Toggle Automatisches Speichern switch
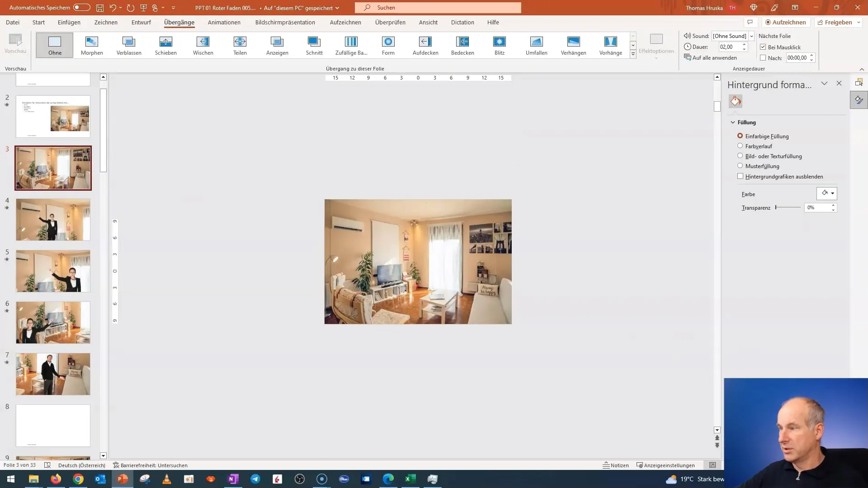The image size is (868, 488). click(81, 8)
